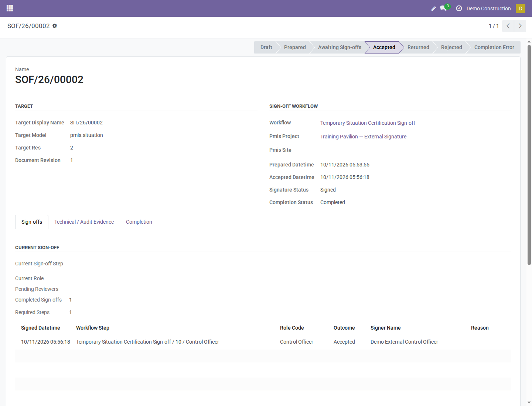Screen dimensions: 532x406
Task: Open the Training Pavilion — External Signature project
Action: coord(363,137)
